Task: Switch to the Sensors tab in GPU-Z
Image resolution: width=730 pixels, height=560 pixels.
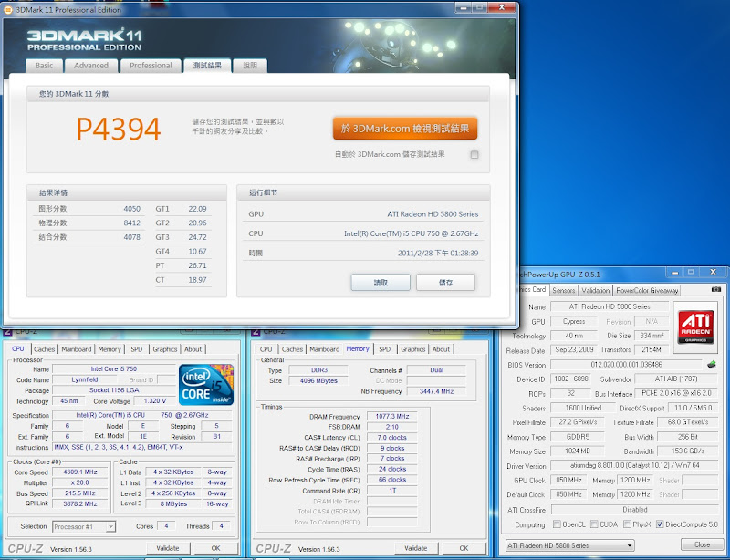Action: point(563,290)
